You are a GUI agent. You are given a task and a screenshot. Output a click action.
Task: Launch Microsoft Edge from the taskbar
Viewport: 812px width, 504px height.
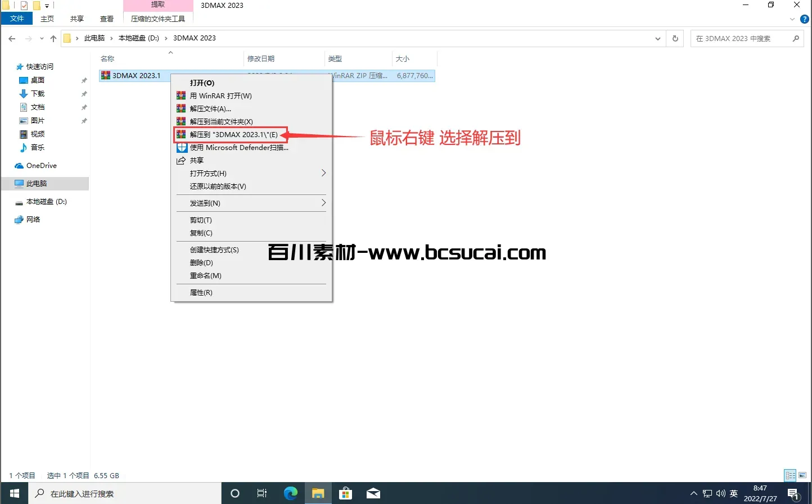[x=290, y=493]
